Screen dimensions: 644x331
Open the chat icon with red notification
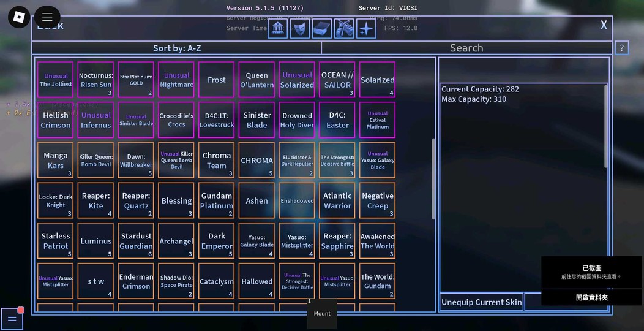12,319
